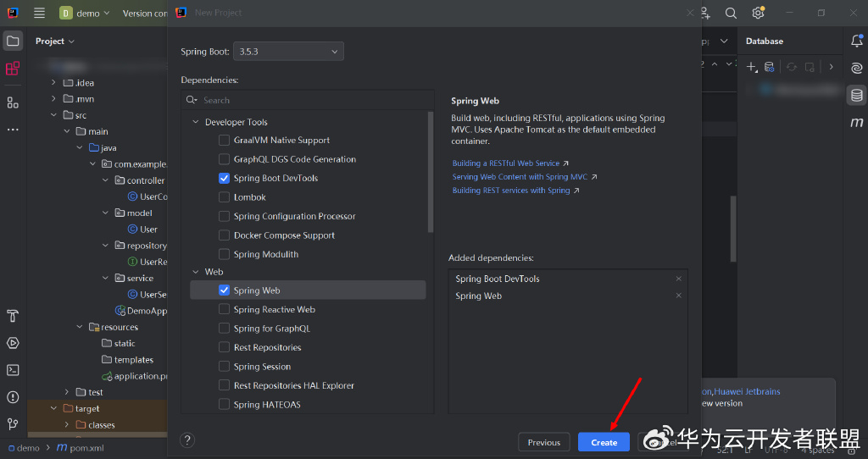Remove Spring Web from added dependencies

click(x=679, y=296)
